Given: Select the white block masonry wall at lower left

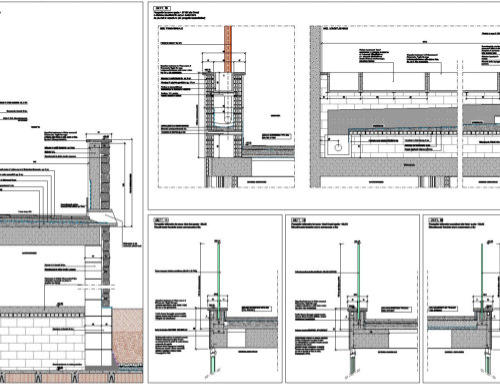Looking at the screenshot, I should pos(42,343).
